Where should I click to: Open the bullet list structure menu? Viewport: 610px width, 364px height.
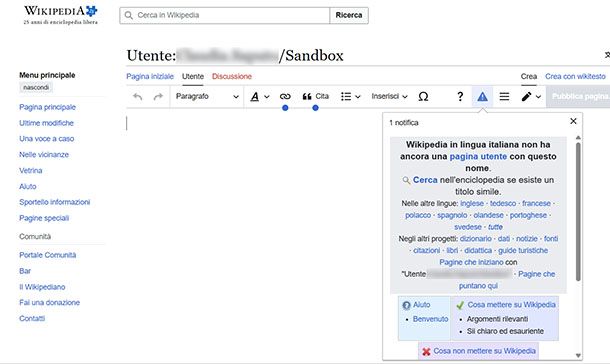pos(351,96)
